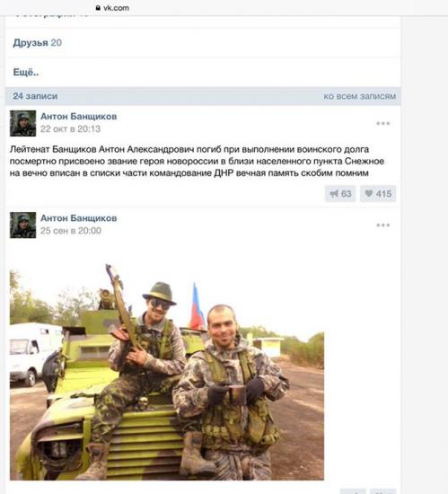448x494 pixels.
Task: Open the options dots on the 25 сен post
Action: (x=383, y=225)
